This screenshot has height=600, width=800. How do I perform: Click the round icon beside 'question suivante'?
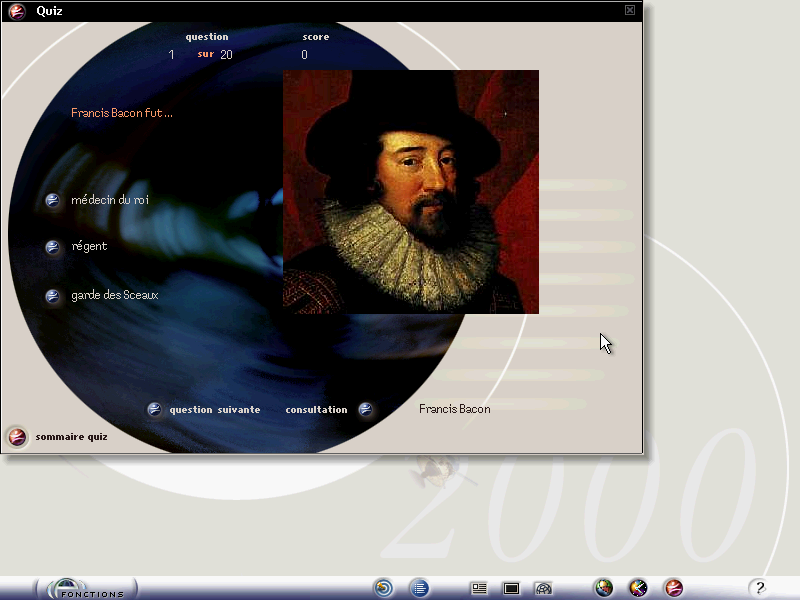coord(154,409)
